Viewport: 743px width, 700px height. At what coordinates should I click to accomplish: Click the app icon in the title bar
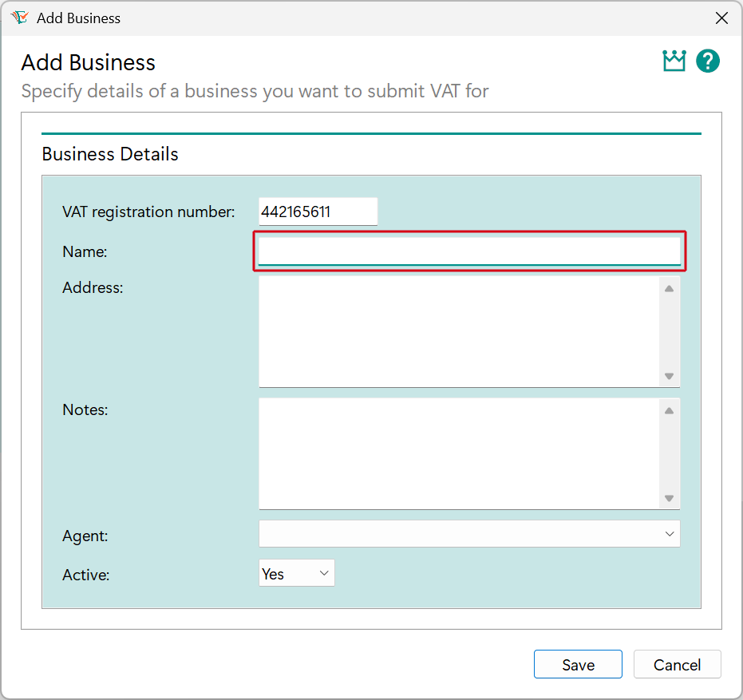18,17
